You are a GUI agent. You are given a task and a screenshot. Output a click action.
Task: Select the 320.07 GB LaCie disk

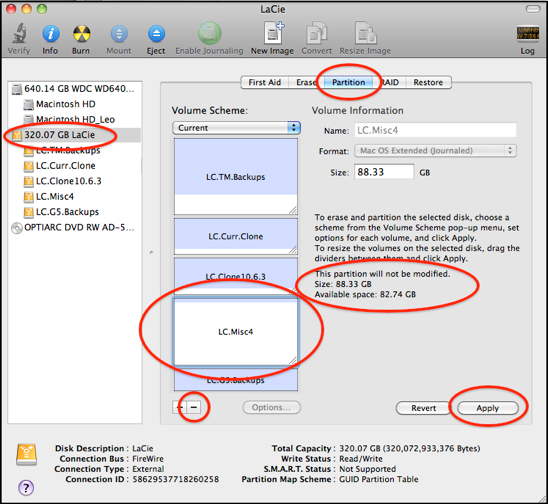click(x=75, y=135)
